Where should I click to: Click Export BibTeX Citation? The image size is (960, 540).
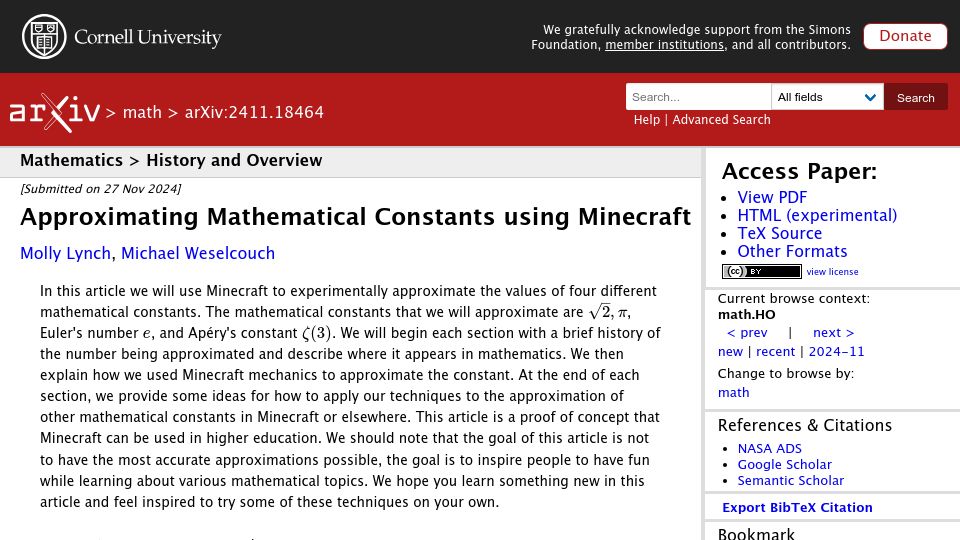tap(797, 508)
